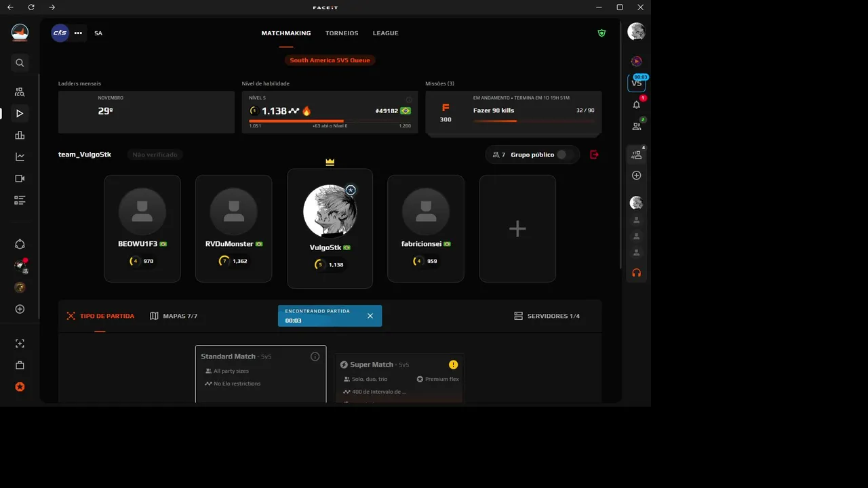Click the circled plus icon in right bar
The image size is (868, 488).
tap(636, 176)
